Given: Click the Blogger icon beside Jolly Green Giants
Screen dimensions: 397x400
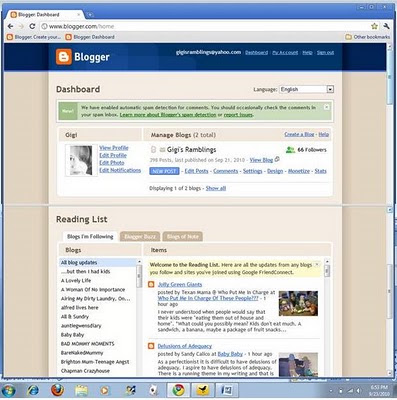Looking at the screenshot, I should click(151, 284).
